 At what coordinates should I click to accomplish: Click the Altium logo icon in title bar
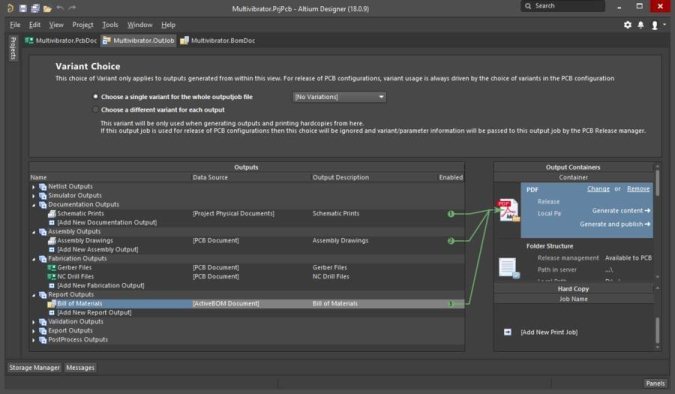coord(10,8)
